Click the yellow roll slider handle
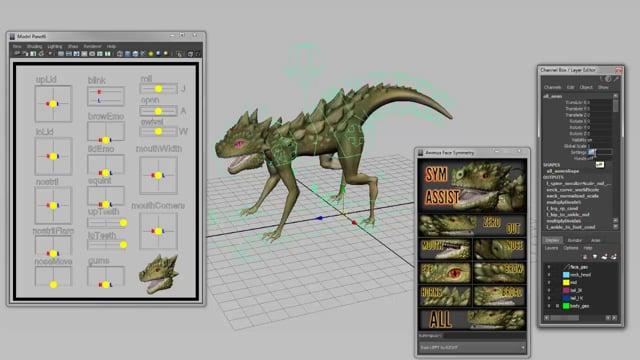The width and height of the screenshot is (640, 360). click(158, 89)
